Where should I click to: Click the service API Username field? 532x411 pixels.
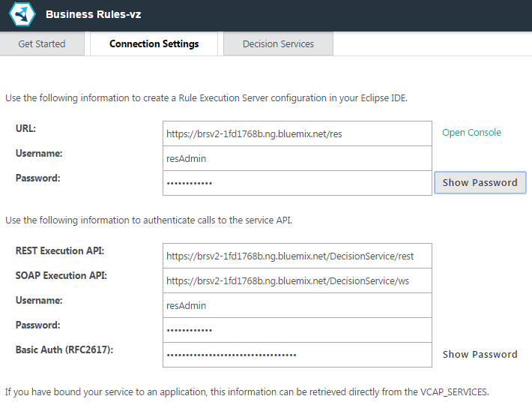pos(297,305)
